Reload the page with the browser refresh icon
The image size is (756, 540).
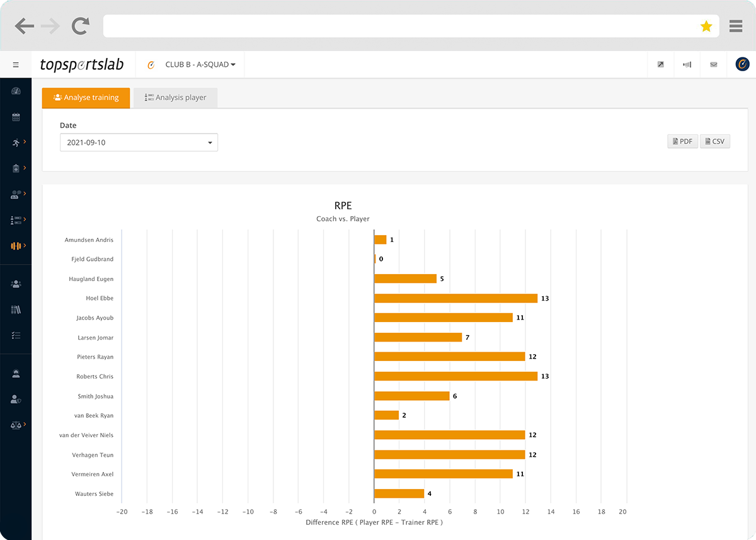coord(81,26)
